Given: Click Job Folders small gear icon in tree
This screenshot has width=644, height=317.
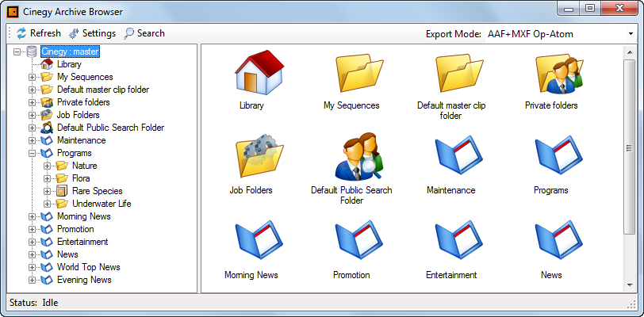Looking at the screenshot, I should pos(47,115).
